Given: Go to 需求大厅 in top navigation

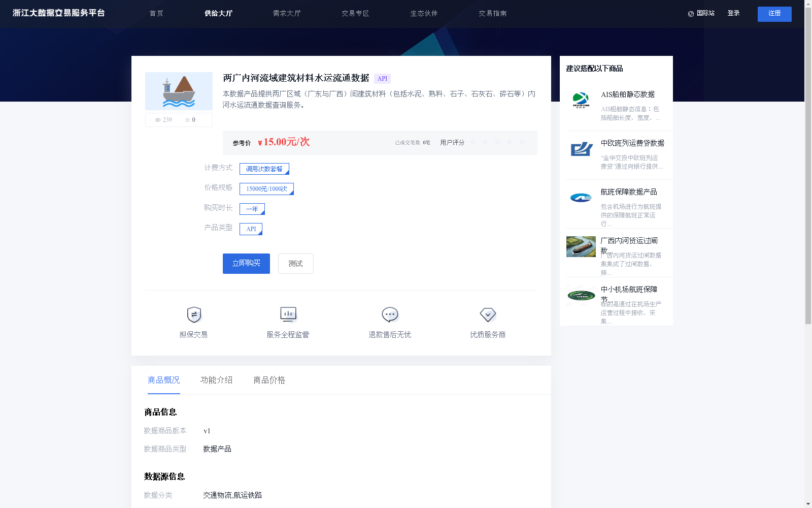Looking at the screenshot, I should (x=287, y=14).
